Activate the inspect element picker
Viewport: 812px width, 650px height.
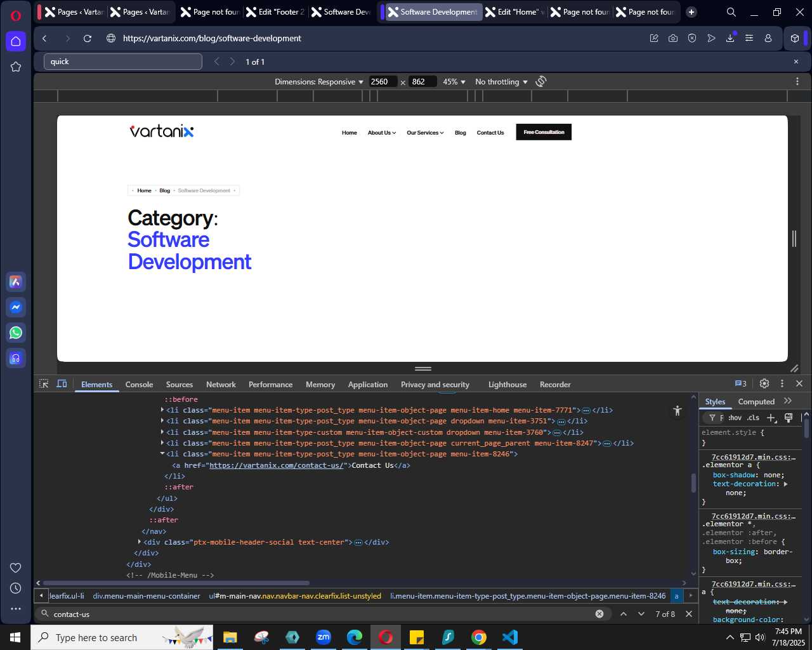tap(44, 383)
